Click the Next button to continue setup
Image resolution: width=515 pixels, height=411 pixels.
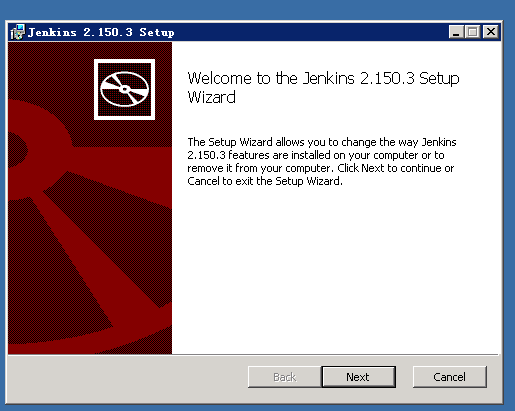click(359, 377)
